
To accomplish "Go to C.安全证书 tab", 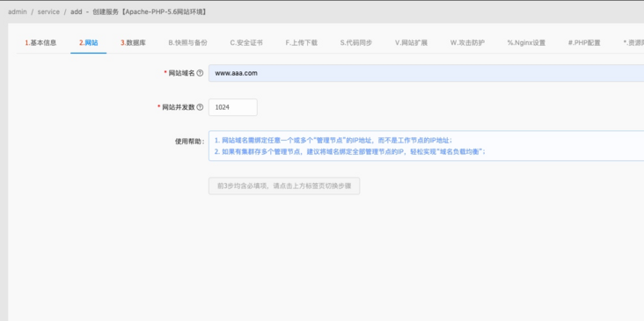I will 246,43.
